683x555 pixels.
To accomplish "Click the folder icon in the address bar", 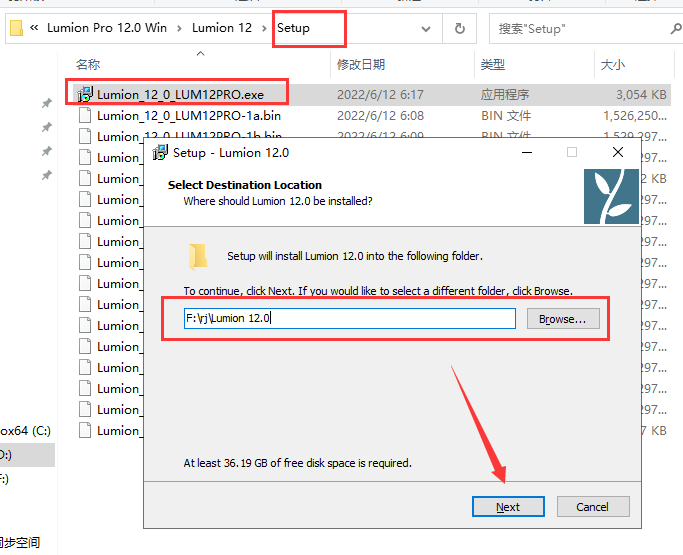I will click(x=16, y=28).
